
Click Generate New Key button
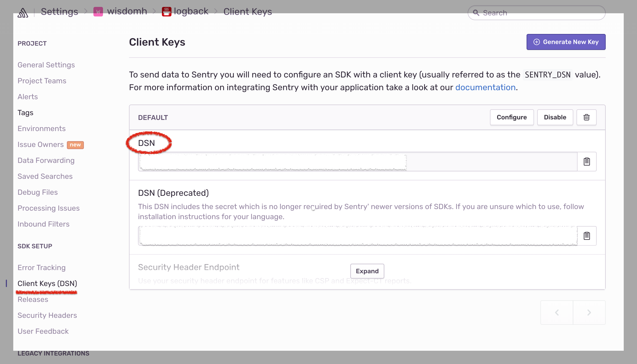pos(566,42)
